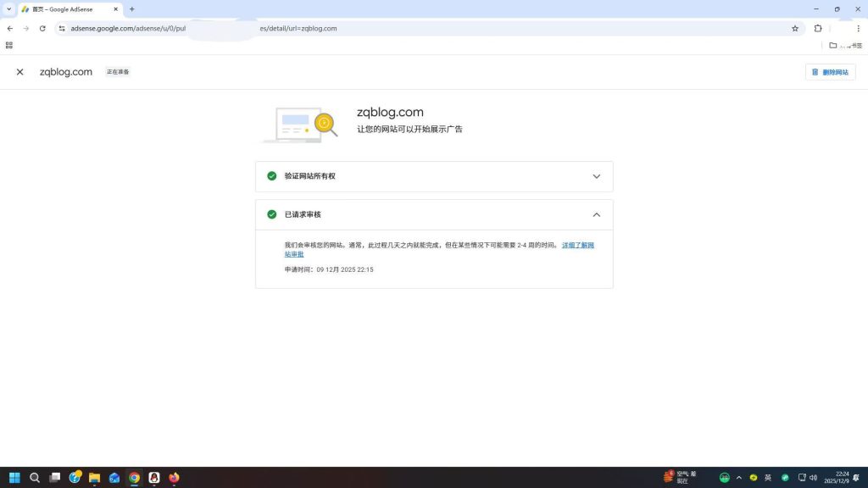Image resolution: width=868 pixels, height=488 pixels.
Task: Open the Google apps grid icon
Action: [9, 45]
